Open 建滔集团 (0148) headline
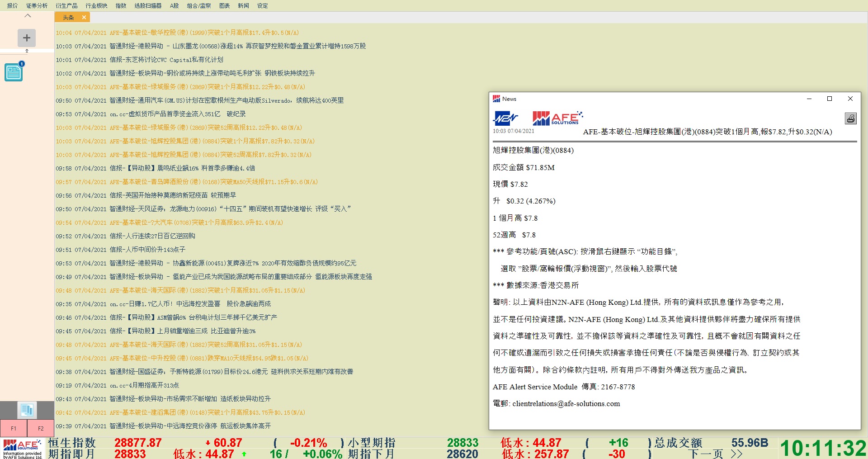This screenshot has height=459, width=868. coord(180,412)
